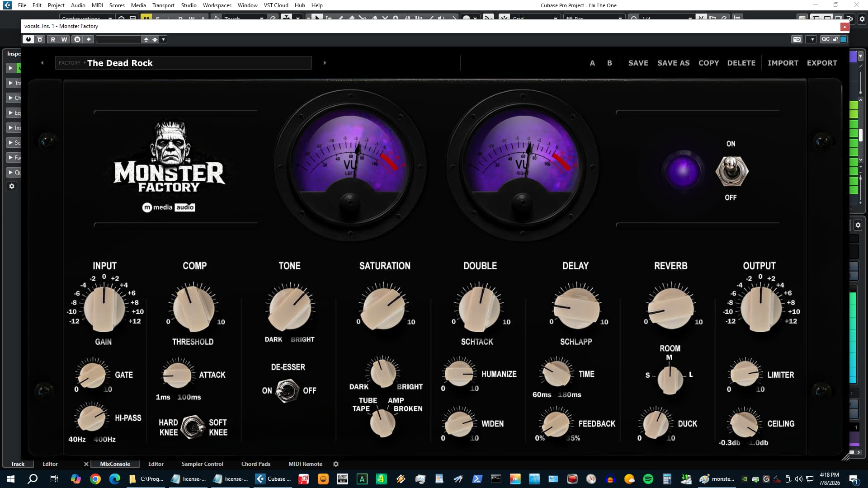Click the INPUT GAIN knob
Screen dimensions: 868x488
point(104,308)
